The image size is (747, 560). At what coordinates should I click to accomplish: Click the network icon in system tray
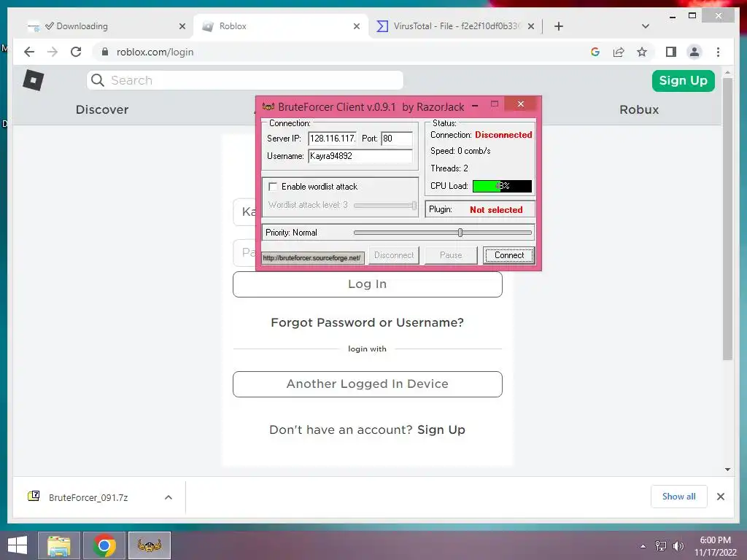click(x=661, y=545)
